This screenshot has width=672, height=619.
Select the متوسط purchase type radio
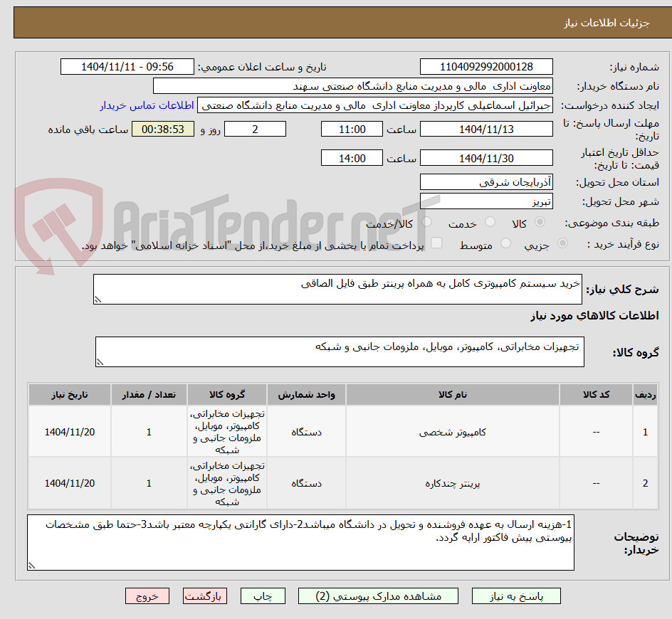click(505, 243)
